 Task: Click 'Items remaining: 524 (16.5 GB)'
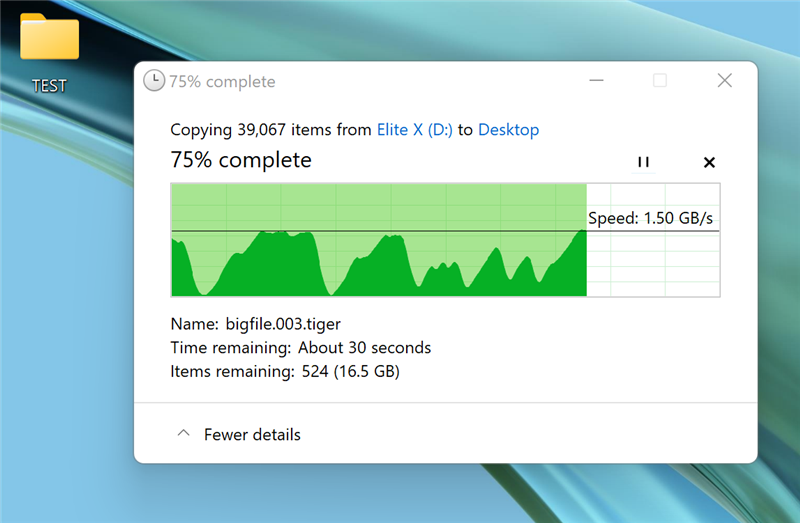285,371
